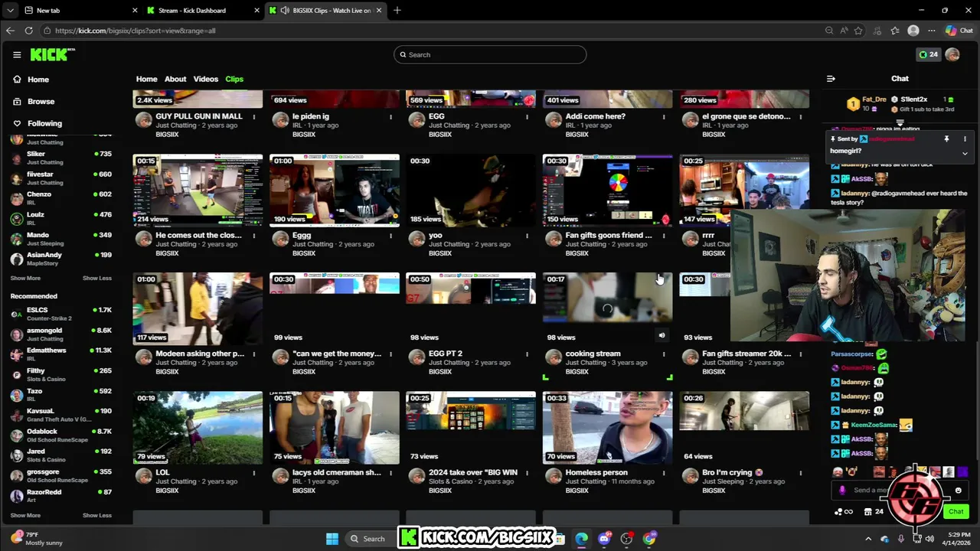Open the Eggg clip thumbnail
This screenshot has height=551, width=980.
tap(335, 191)
